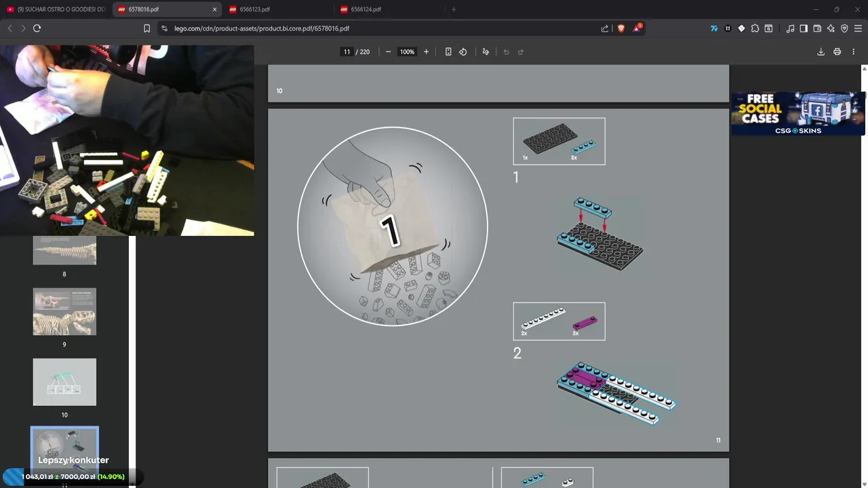Open the 7TV extension icon
The image size is (868, 488).
coord(714,28)
